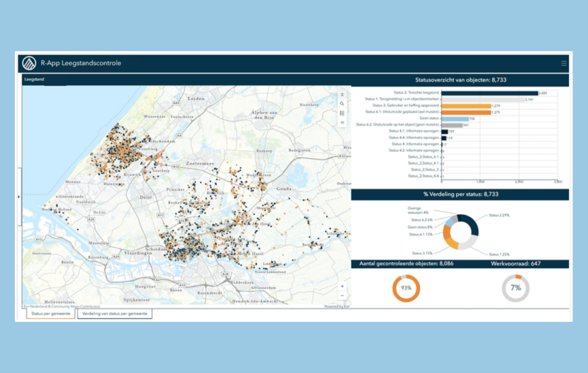The image size is (588, 373).
Task: Select the Status 2 Terechte leegstand bar
Action: [490, 93]
